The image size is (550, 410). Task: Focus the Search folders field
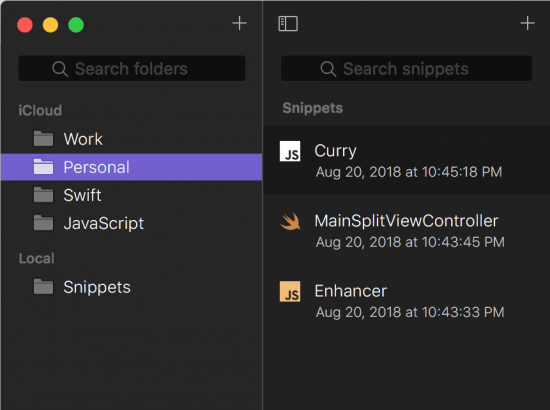click(132, 68)
